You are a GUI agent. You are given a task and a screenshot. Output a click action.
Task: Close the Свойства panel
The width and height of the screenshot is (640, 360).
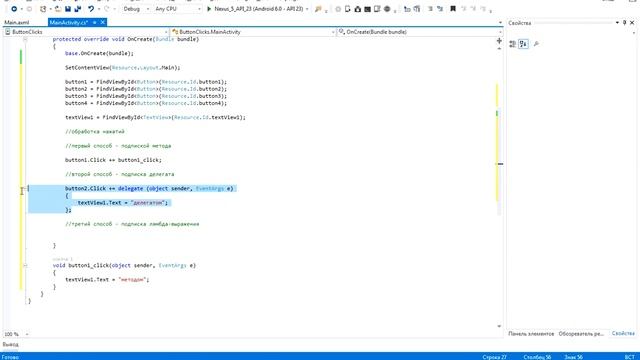tap(632, 23)
